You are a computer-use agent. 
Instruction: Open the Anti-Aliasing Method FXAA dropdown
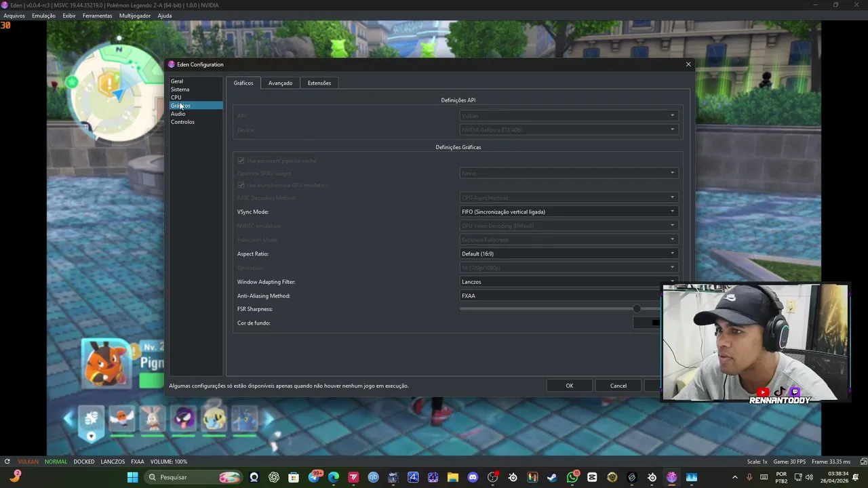point(561,296)
